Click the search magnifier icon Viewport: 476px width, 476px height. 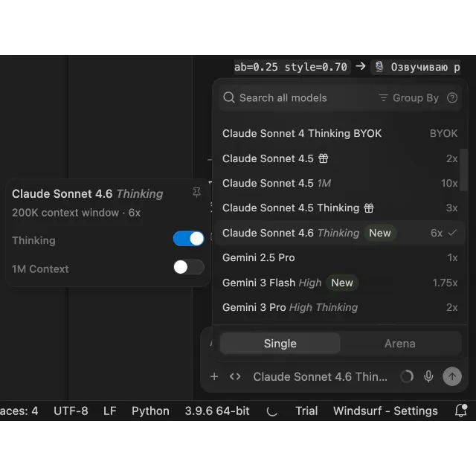coord(228,97)
